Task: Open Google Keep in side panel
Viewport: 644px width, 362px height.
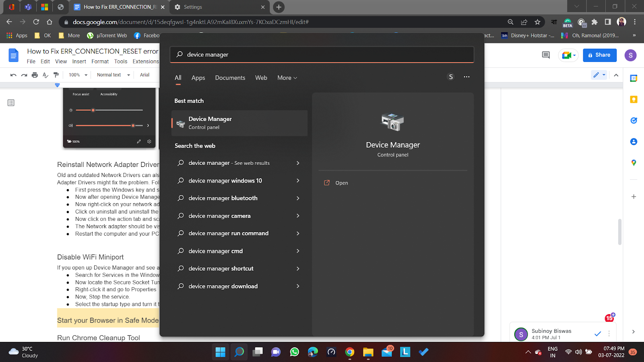Action: coord(634,99)
